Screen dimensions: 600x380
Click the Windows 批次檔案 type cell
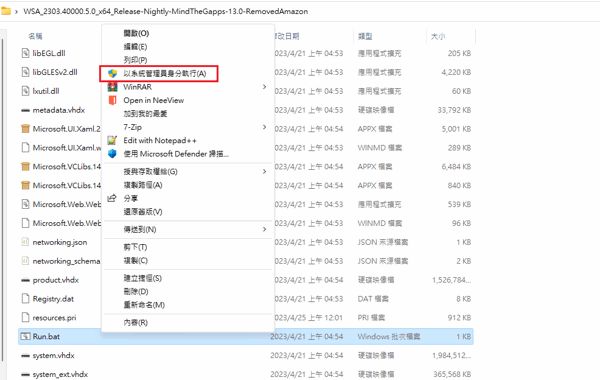pyautogui.click(x=389, y=336)
